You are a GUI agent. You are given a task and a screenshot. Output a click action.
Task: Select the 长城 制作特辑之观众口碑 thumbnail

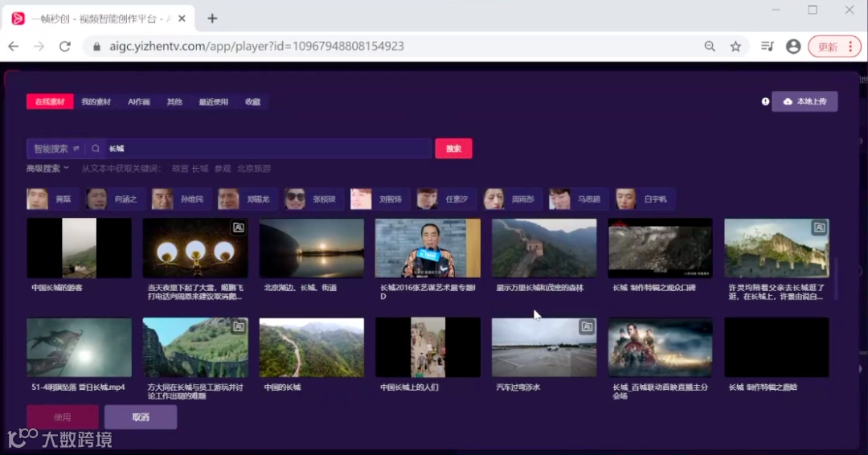(x=661, y=248)
